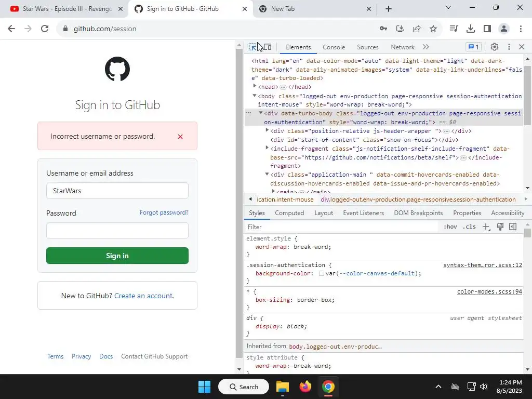The image size is (532, 399).
Task: Click the Username or email address field
Action: tap(117, 191)
